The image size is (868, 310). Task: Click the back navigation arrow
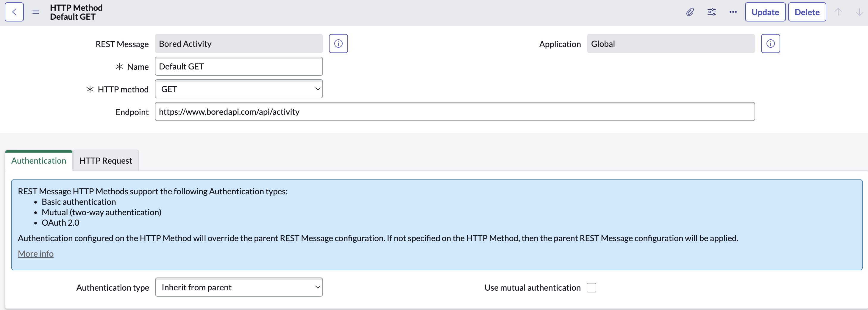[x=14, y=12]
